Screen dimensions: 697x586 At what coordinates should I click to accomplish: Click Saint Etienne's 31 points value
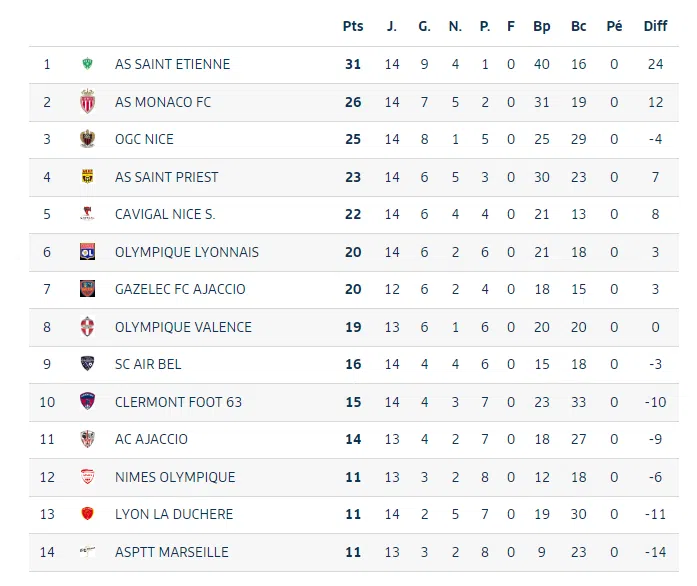point(353,64)
